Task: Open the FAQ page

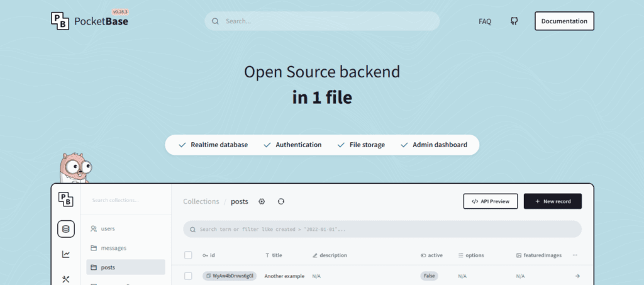Action: pyautogui.click(x=485, y=21)
